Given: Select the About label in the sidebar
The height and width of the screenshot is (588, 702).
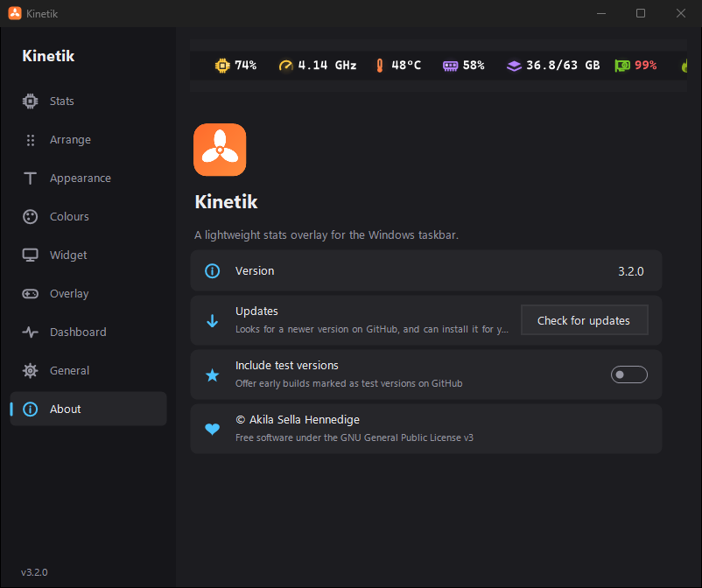Looking at the screenshot, I should [66, 409].
